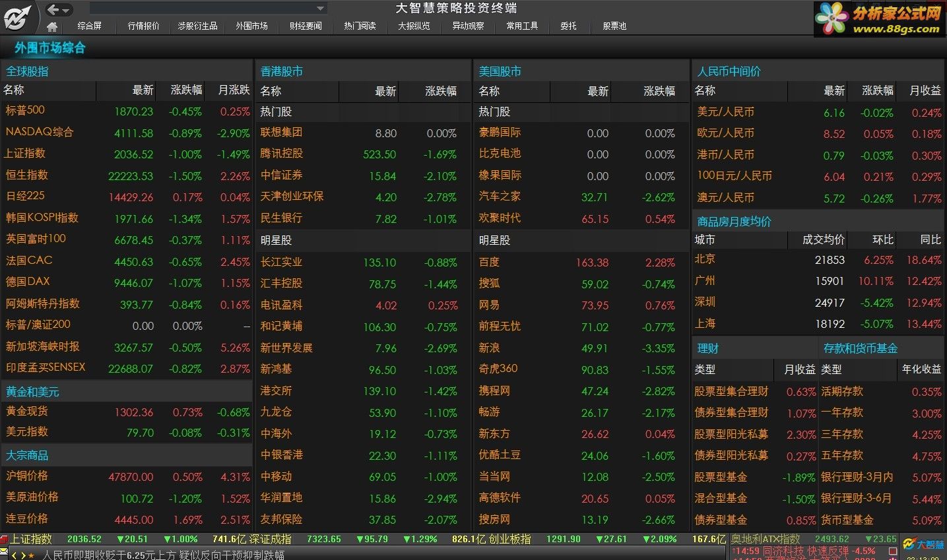The image size is (947, 560).
Task: Select 优酷土豆 stock row
Action: pos(581,455)
